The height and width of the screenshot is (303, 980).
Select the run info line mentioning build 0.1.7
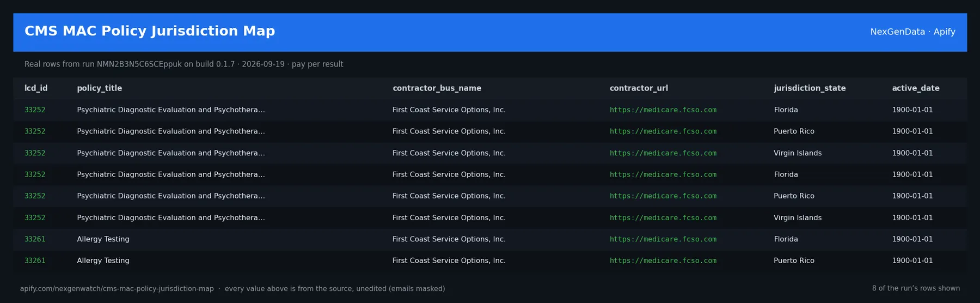pos(183,64)
